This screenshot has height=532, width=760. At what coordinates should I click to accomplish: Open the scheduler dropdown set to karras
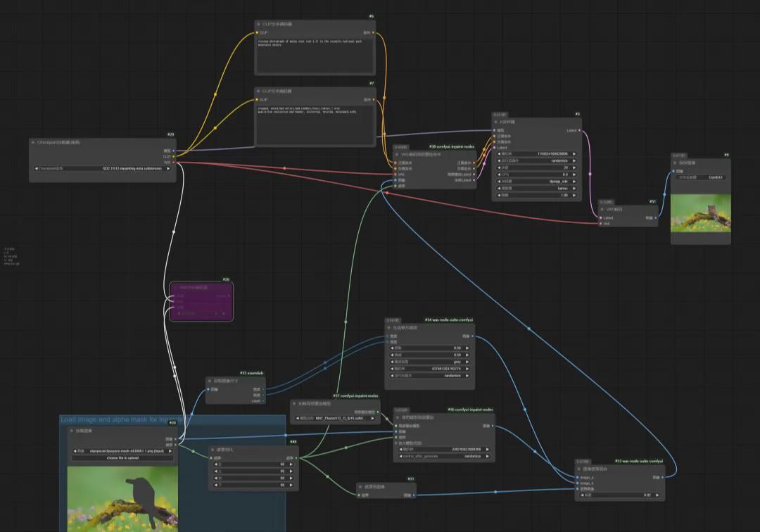(536, 189)
